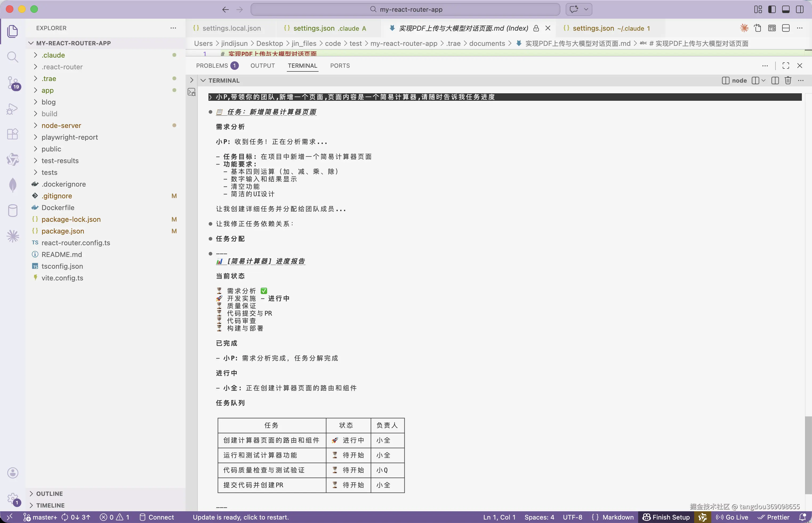Image resolution: width=812 pixels, height=523 pixels.
Task: Maximize the terminal panel size
Action: (786, 66)
